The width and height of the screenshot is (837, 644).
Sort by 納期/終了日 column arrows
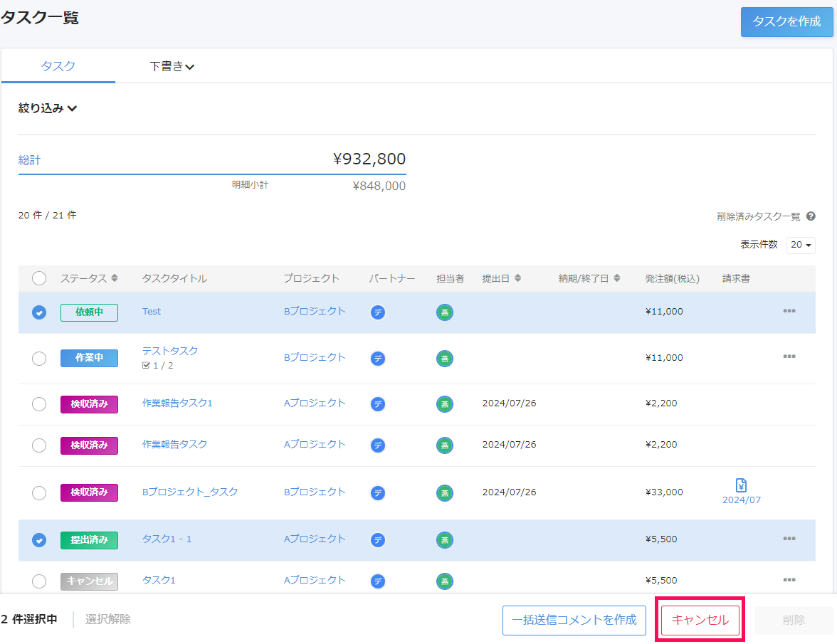click(x=616, y=278)
